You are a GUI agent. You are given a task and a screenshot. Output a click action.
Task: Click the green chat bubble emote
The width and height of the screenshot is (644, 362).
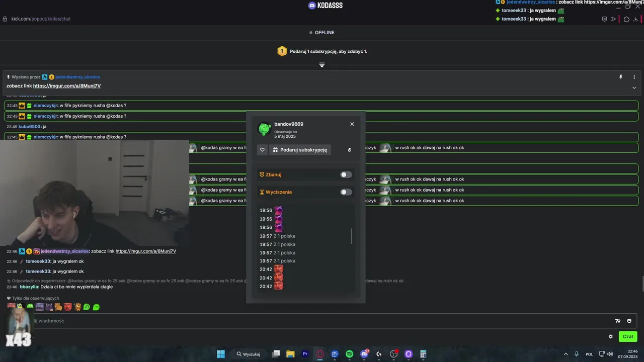[96, 307]
